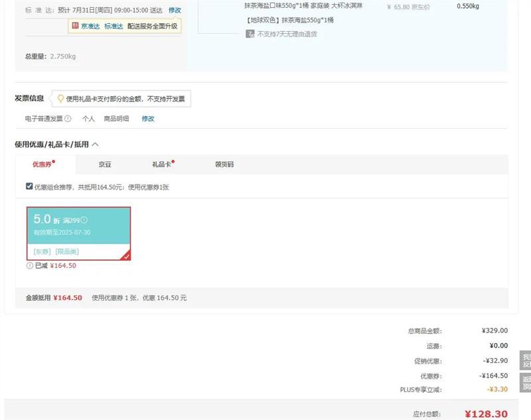
Task: Switch to the 京豆 tab
Action: 105,165
